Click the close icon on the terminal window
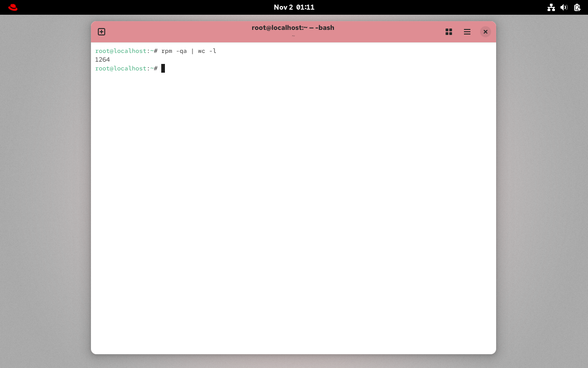The image size is (588, 368). [x=486, y=32]
